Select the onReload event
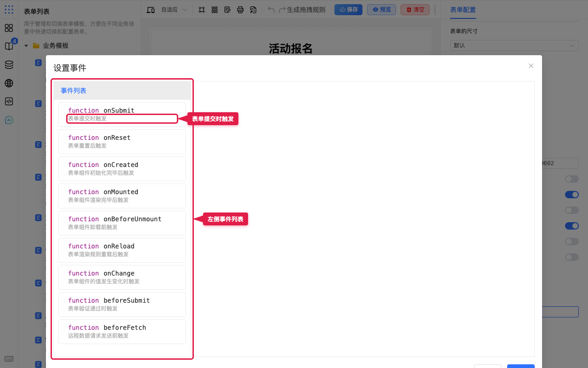The image size is (588, 368). click(x=122, y=250)
